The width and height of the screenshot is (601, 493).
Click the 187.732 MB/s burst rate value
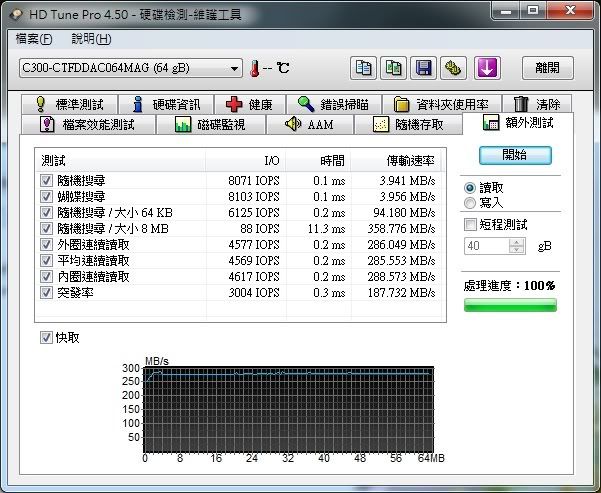(x=401, y=293)
